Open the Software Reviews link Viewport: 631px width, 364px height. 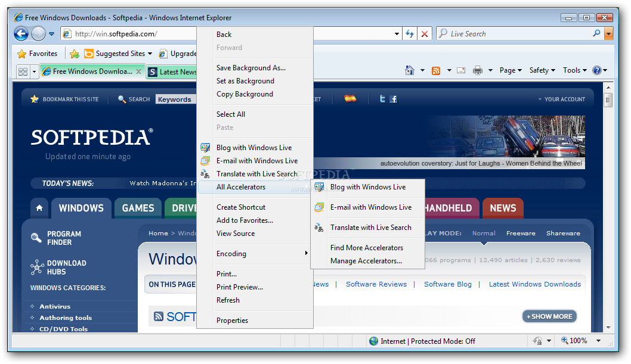point(376,284)
